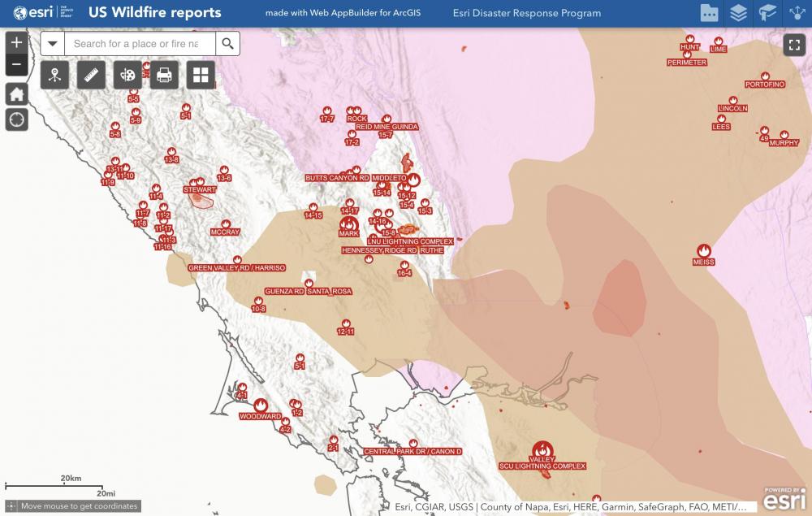Open the Share widget in header

[x=797, y=13]
